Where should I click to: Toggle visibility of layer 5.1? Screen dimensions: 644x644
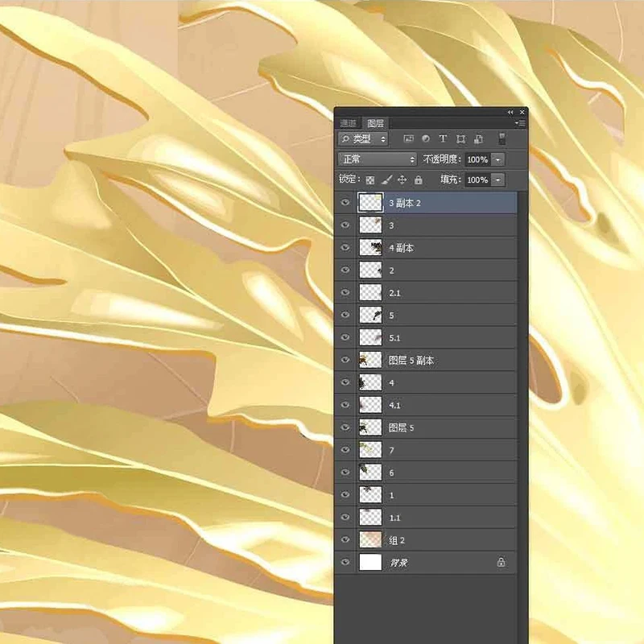[x=345, y=337]
